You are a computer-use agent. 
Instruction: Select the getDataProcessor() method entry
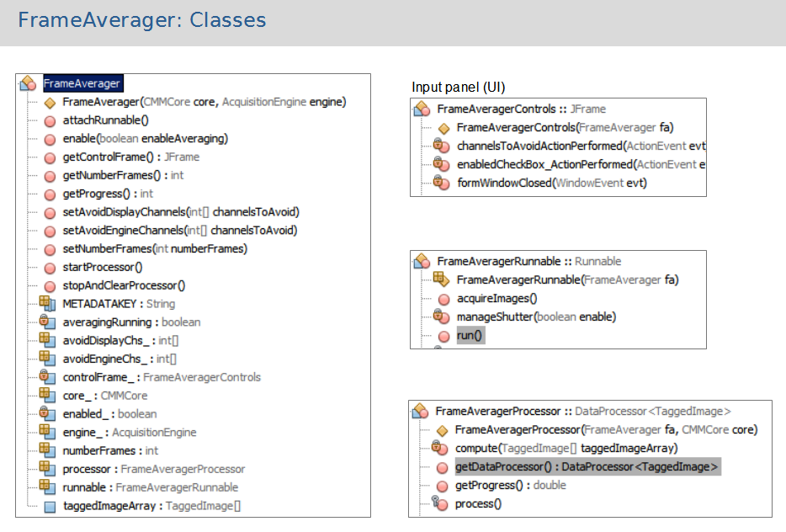pyautogui.click(x=587, y=467)
